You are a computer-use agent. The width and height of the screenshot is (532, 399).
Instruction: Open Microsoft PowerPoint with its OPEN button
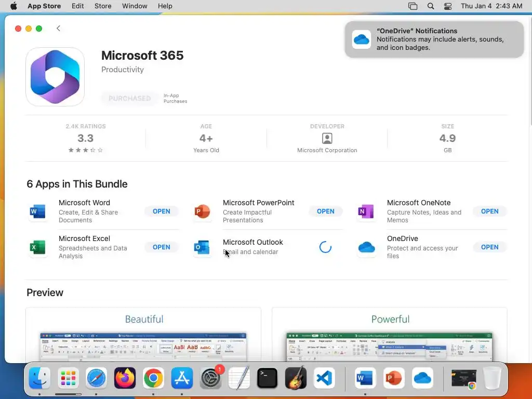tap(326, 211)
